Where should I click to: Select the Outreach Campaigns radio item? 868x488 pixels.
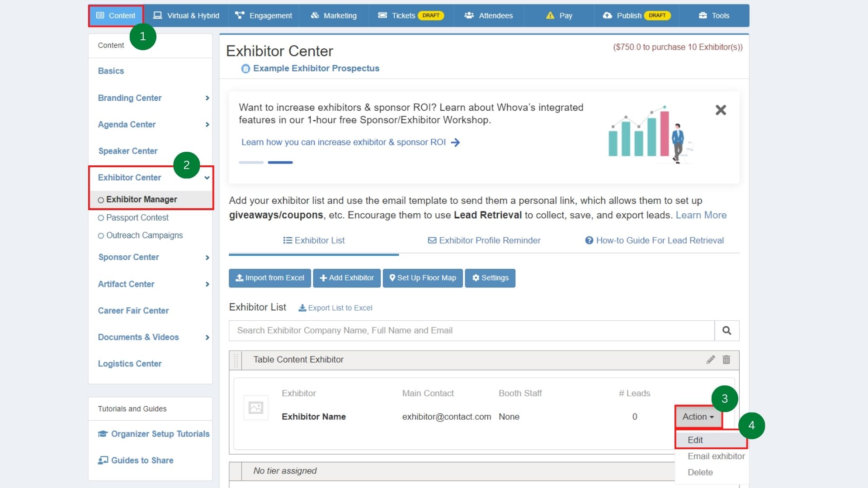[101, 235]
